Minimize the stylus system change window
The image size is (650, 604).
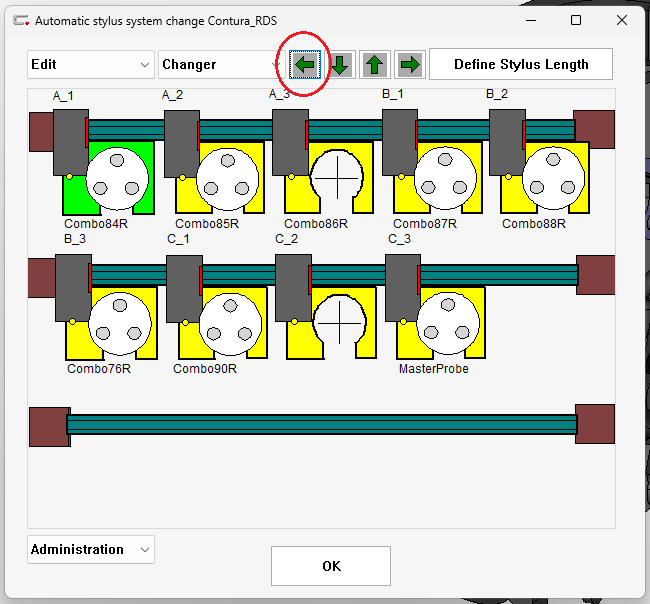coord(531,20)
